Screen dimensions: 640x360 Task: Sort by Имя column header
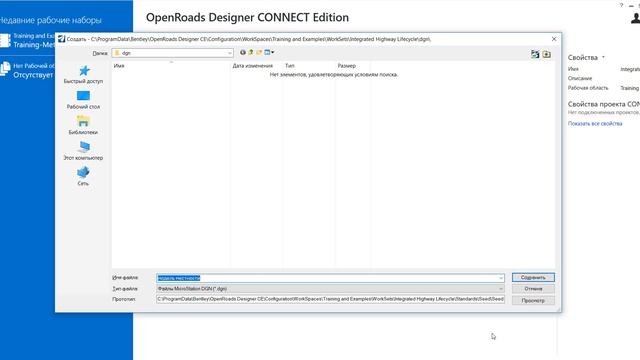tap(119, 65)
